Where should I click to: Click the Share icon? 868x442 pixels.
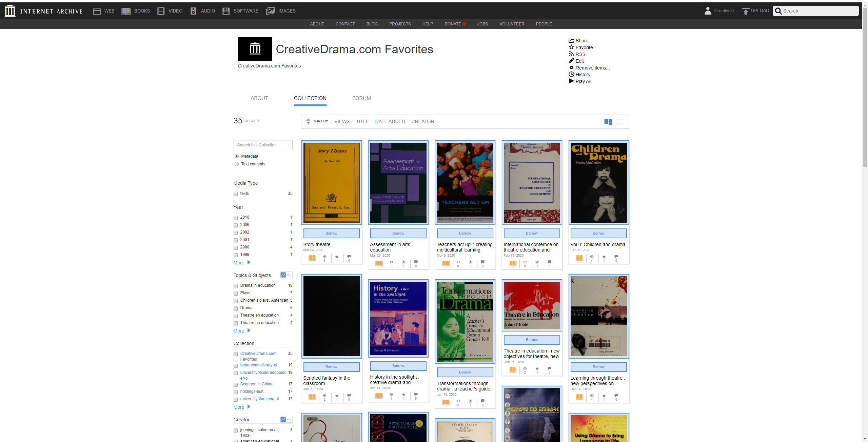[x=571, y=40]
